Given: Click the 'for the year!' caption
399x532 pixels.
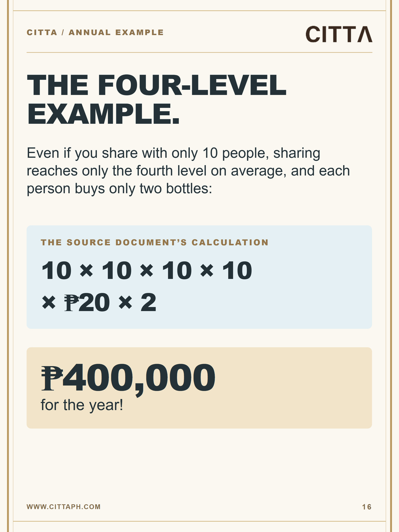Looking at the screenshot, I should (x=82, y=405).
